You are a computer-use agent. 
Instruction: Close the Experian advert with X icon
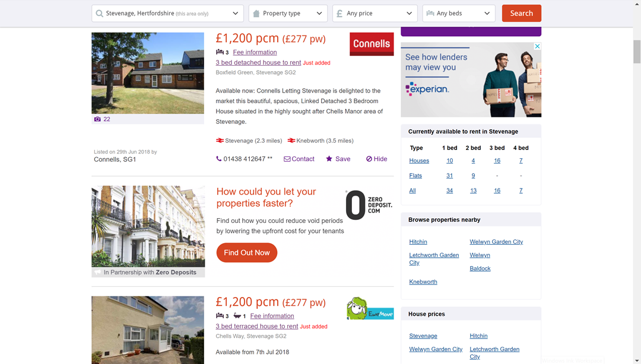(538, 46)
